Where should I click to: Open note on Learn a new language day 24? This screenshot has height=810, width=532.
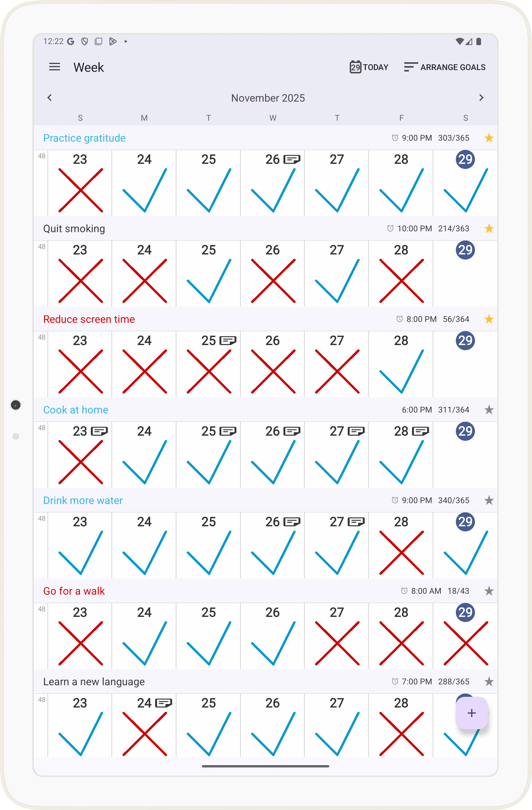[163, 703]
